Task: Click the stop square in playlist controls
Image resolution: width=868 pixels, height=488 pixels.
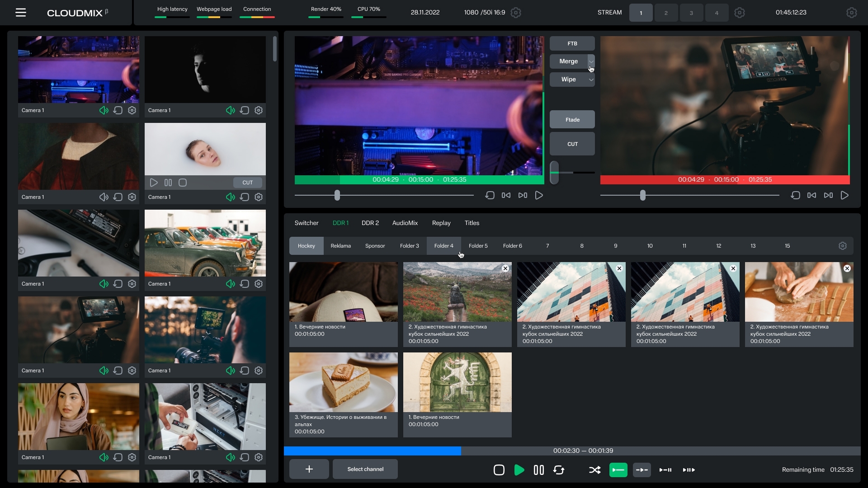Action: pos(499,470)
